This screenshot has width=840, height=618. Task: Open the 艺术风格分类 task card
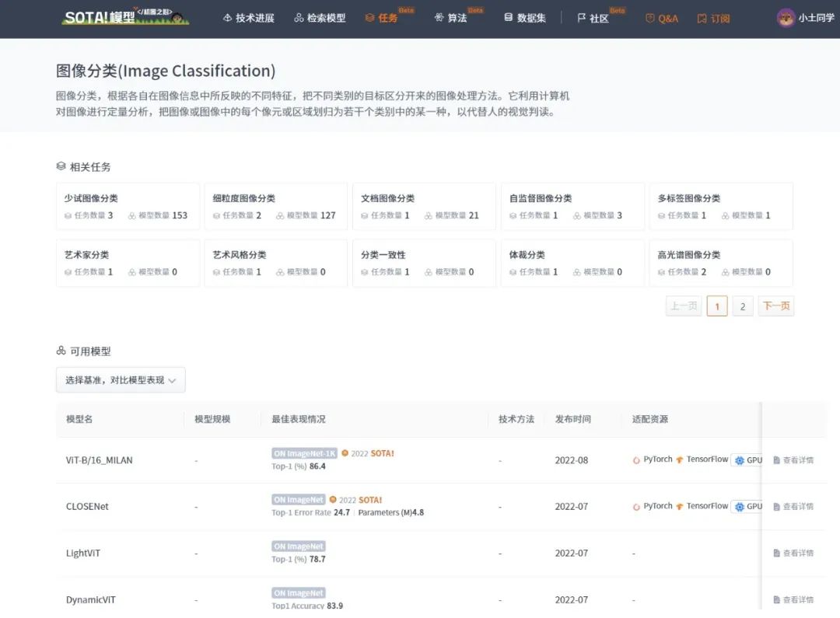tap(276, 263)
